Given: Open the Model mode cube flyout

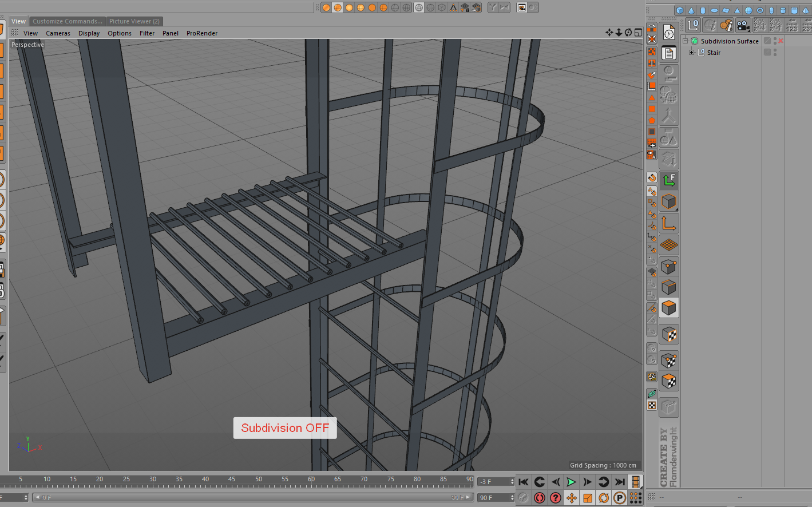Looking at the screenshot, I should coord(669,202).
